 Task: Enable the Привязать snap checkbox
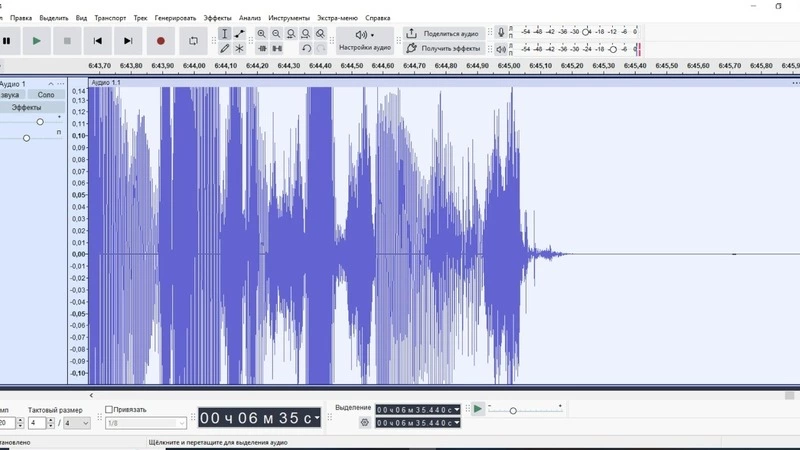pyautogui.click(x=109, y=409)
